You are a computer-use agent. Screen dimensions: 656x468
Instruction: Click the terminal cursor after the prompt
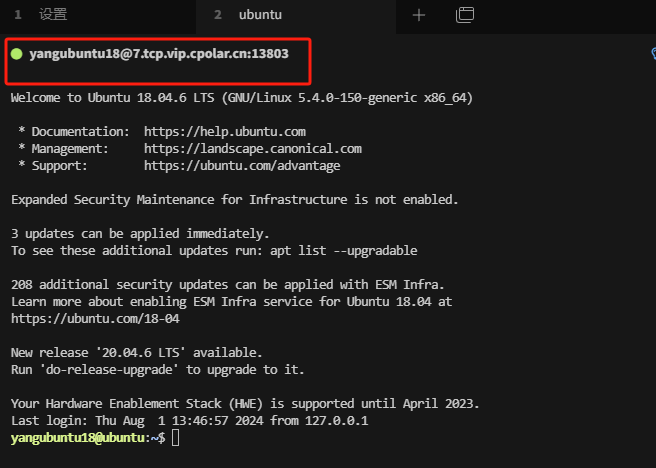[x=175, y=438]
